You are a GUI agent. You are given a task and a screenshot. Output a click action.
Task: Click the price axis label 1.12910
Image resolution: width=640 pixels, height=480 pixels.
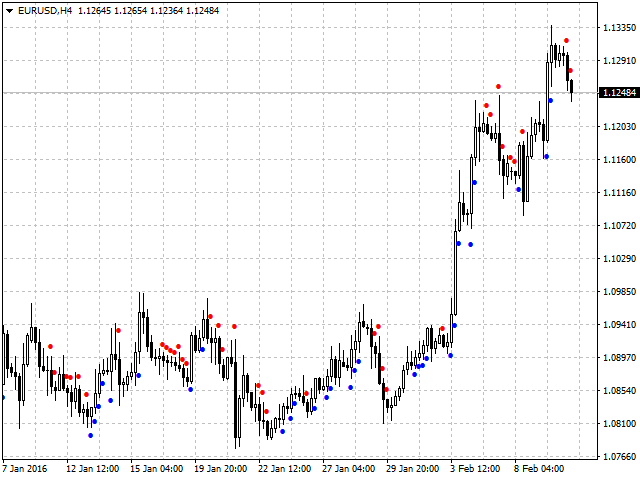tap(619, 60)
